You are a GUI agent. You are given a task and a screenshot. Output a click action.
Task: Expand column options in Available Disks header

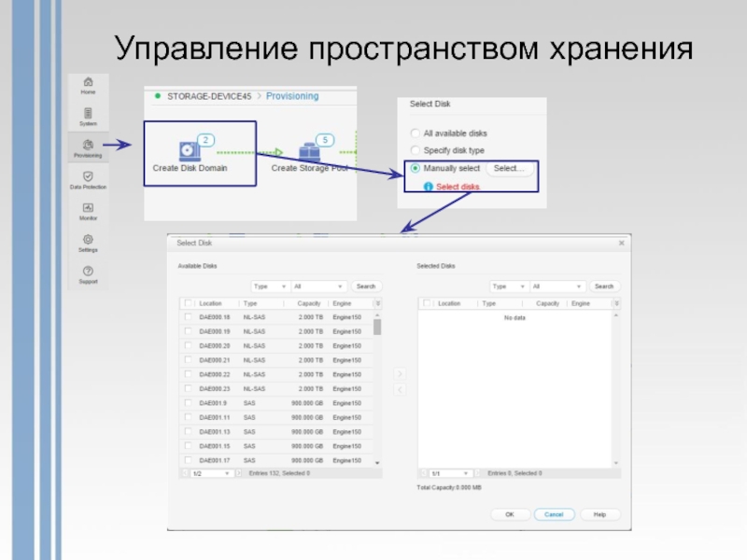point(378,303)
